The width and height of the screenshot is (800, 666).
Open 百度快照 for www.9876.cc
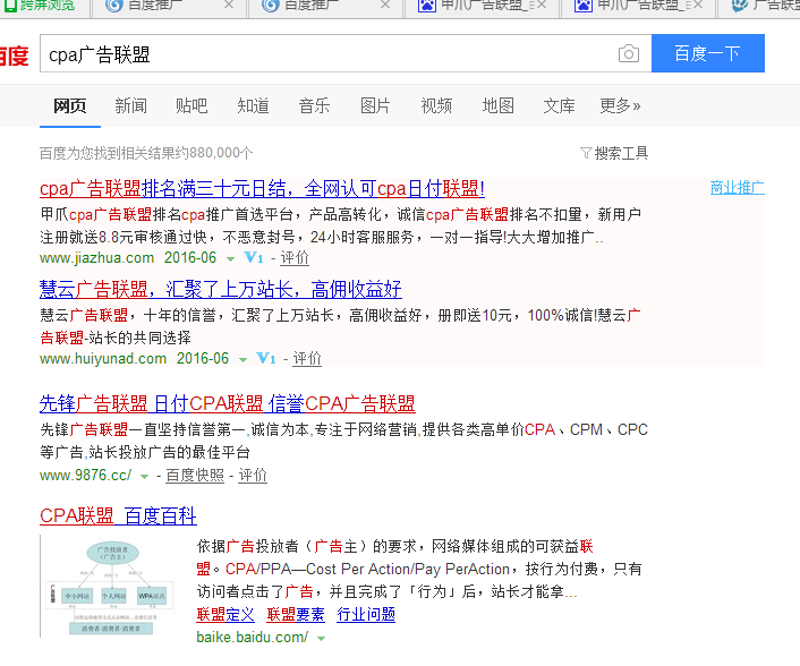[x=195, y=475]
